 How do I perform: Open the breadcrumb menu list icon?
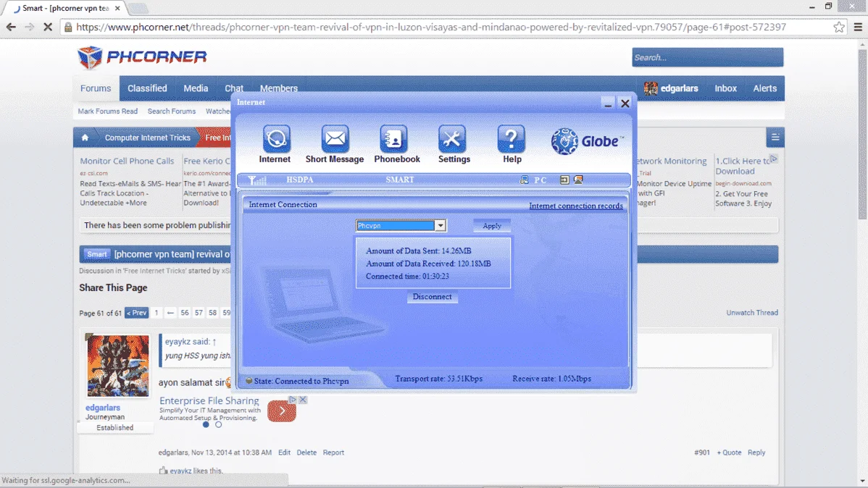pyautogui.click(x=775, y=138)
